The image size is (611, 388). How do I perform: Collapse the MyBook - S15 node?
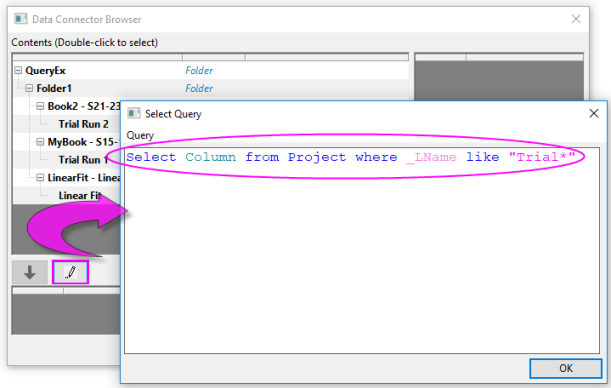coord(40,142)
